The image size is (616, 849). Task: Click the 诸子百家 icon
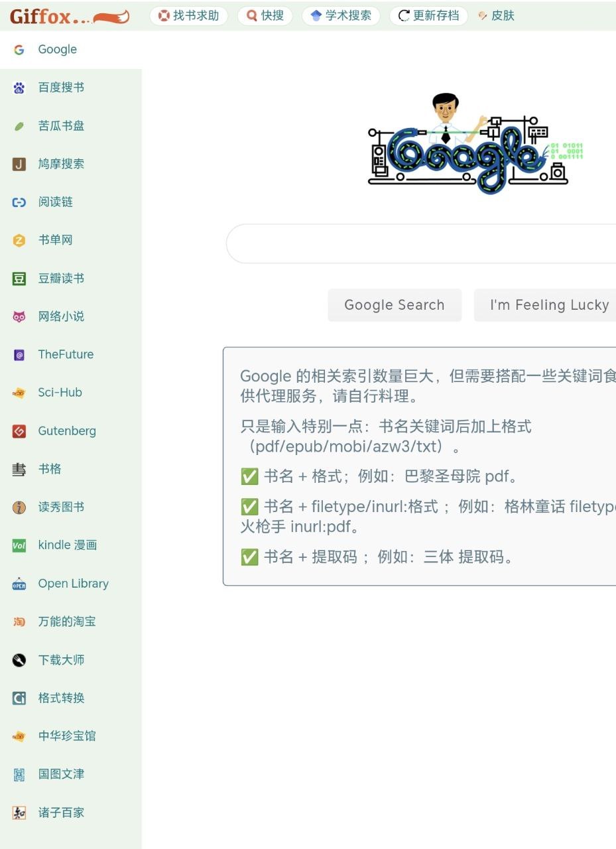tap(19, 813)
